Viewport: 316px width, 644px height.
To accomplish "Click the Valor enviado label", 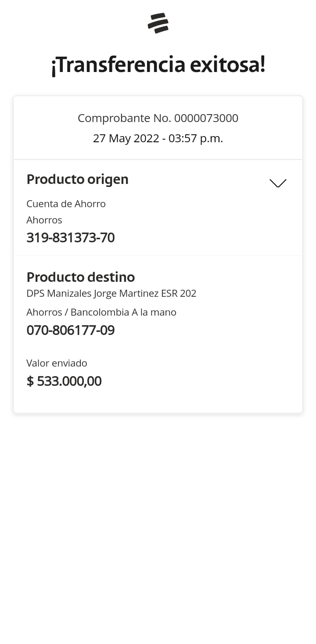I will (57, 363).
